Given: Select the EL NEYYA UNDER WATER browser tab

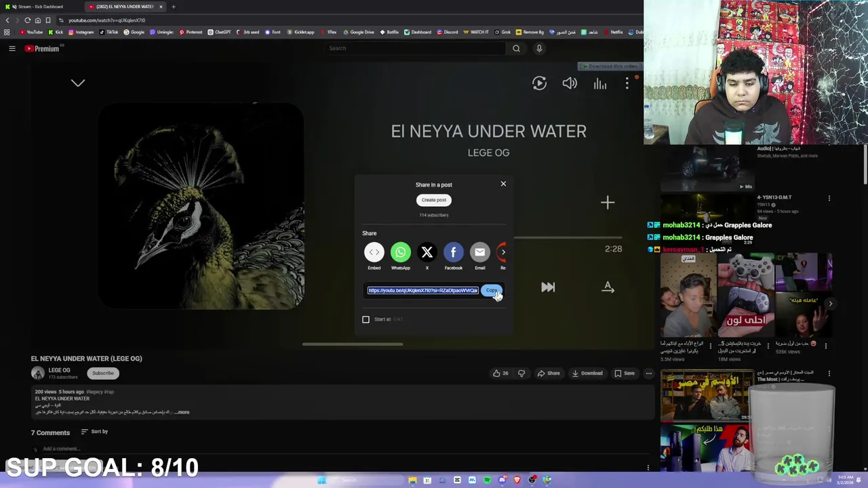Looking at the screenshot, I should pos(125,7).
